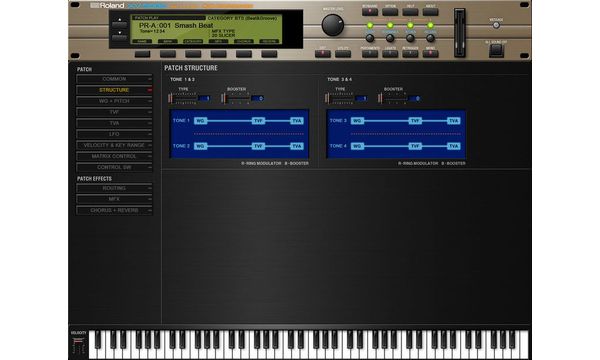Toggle the Keyboard button
Image resolution: width=600 pixels, height=360 pixels.
pyautogui.click(x=370, y=12)
